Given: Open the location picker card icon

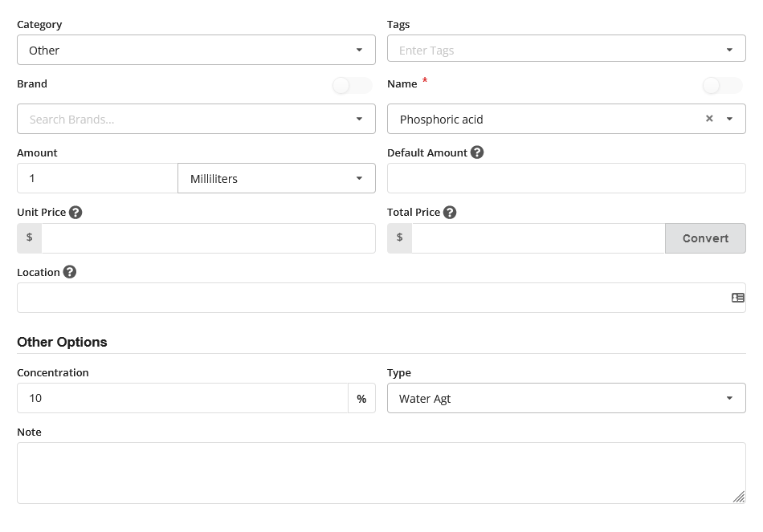Looking at the screenshot, I should coord(737,298).
